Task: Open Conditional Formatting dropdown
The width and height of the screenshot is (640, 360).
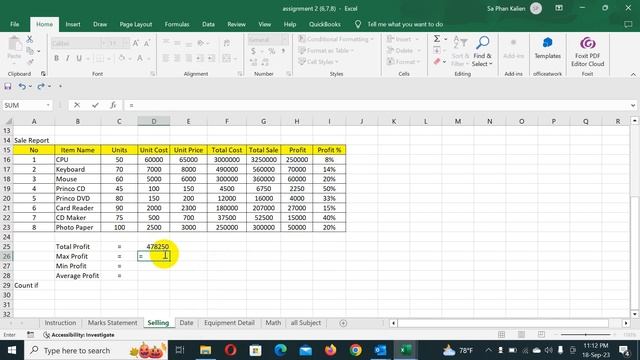Action: pyautogui.click(x=336, y=39)
